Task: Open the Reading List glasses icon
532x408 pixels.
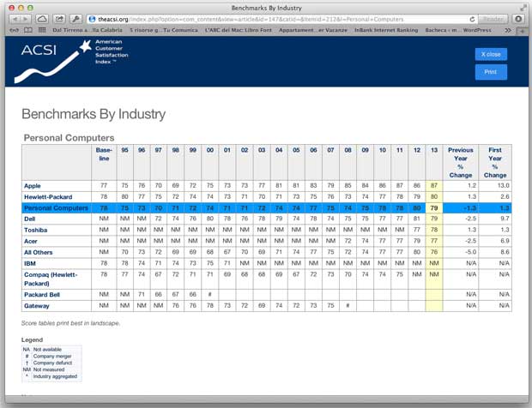Action: 13,30
